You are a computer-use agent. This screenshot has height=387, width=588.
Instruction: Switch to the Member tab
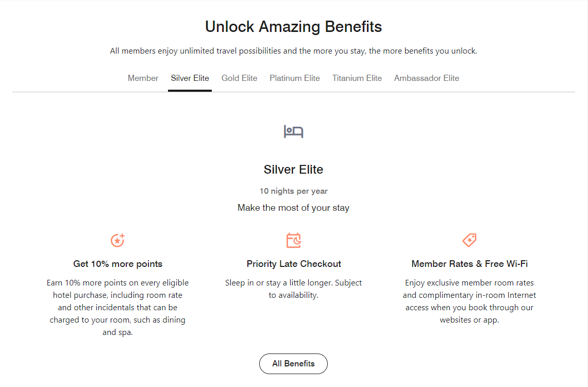pos(143,78)
